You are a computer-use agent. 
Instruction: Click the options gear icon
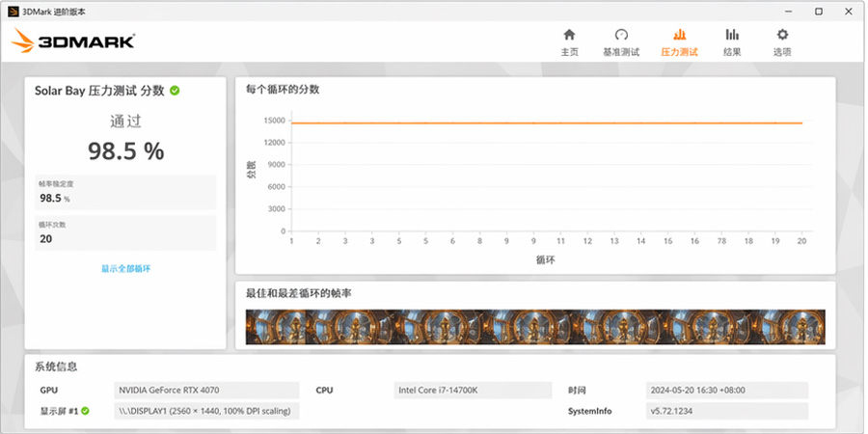point(781,35)
